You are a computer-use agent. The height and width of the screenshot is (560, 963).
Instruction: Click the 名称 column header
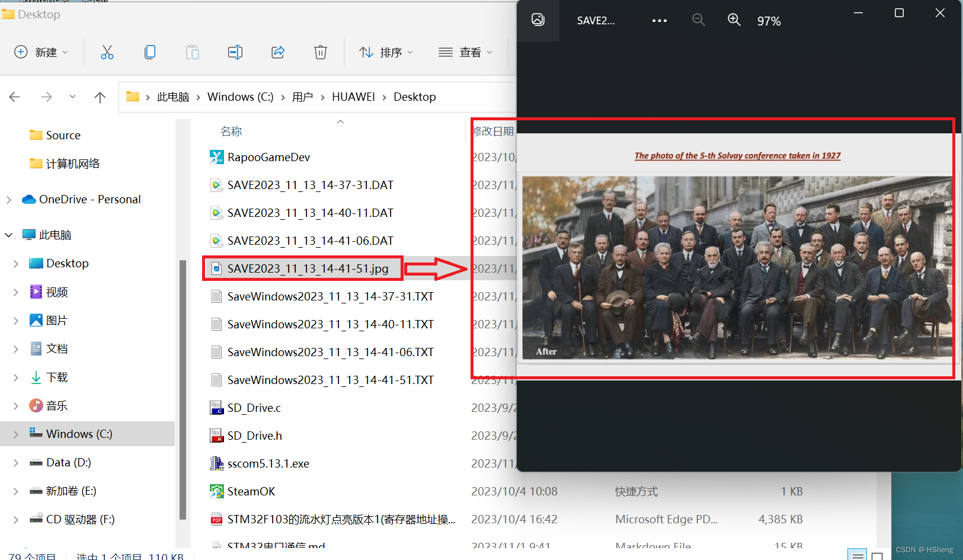pyautogui.click(x=231, y=132)
